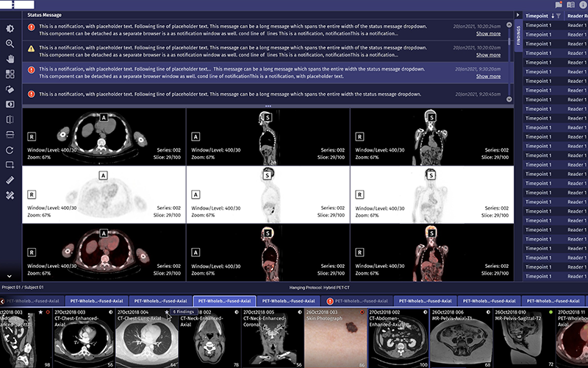588x368 pixels.
Task: Click the Status Message panel header
Action: point(44,15)
